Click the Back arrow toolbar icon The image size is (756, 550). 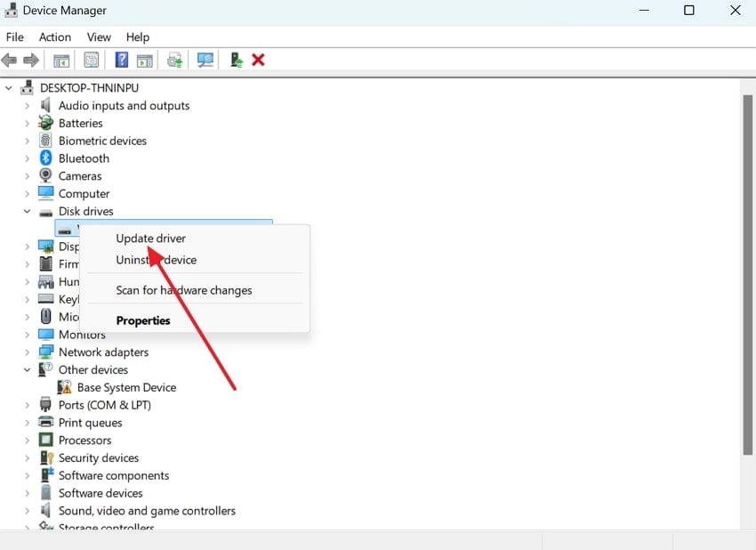click(9, 61)
